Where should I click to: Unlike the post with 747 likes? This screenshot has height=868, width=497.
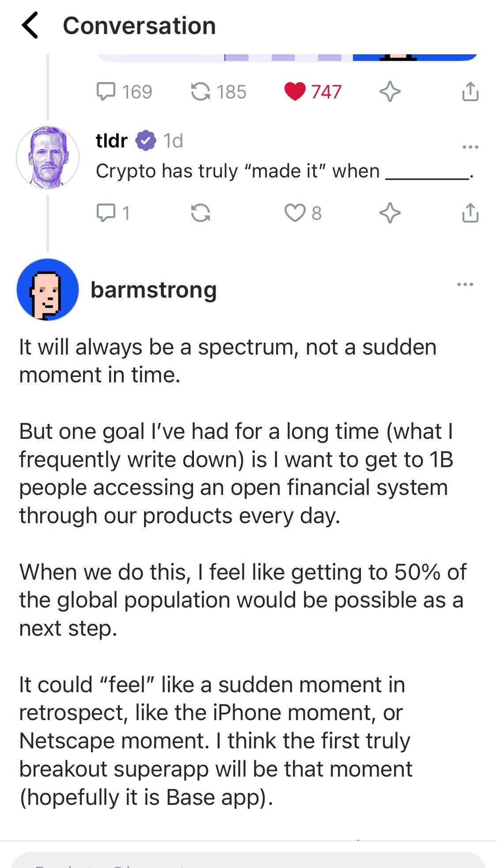click(296, 91)
